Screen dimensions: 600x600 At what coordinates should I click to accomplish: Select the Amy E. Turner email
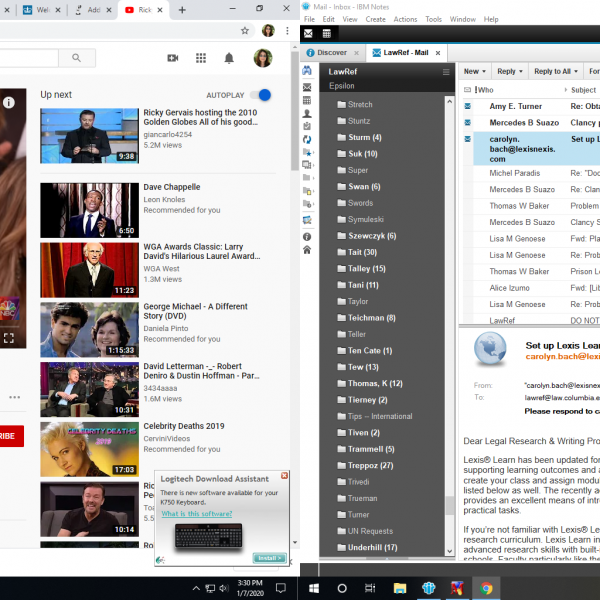tap(531, 106)
